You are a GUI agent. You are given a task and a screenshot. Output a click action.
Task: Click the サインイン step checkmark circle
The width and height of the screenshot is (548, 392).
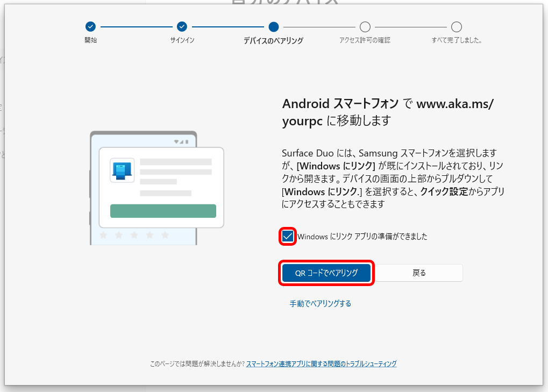point(182,26)
